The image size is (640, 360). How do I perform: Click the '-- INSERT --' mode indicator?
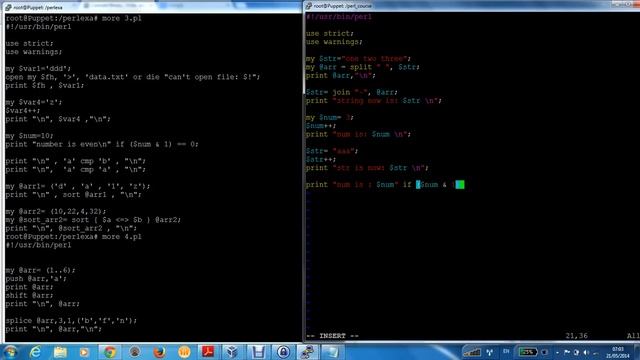[x=332, y=336]
